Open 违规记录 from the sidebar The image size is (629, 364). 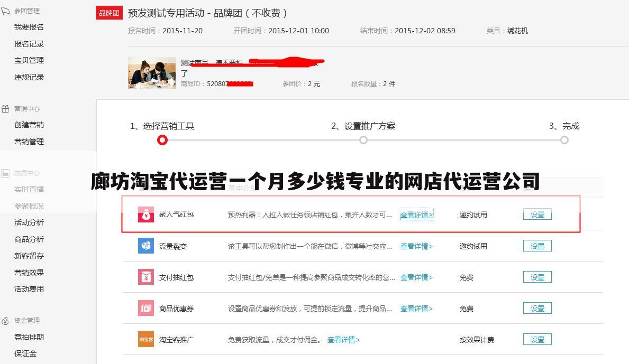pyautogui.click(x=29, y=77)
